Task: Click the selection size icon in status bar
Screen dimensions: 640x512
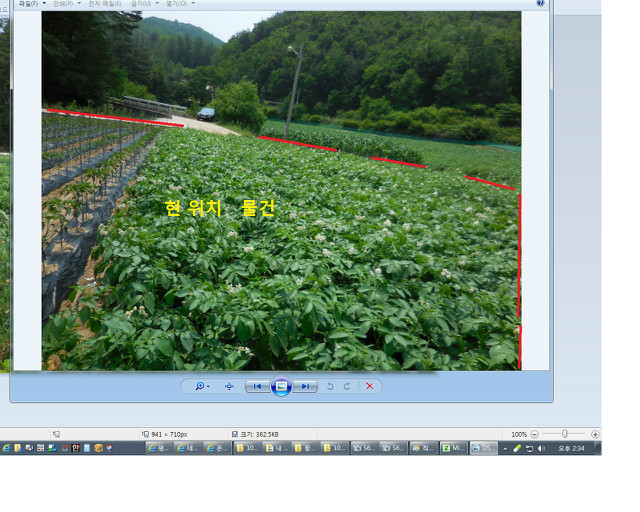Action: (x=56, y=434)
